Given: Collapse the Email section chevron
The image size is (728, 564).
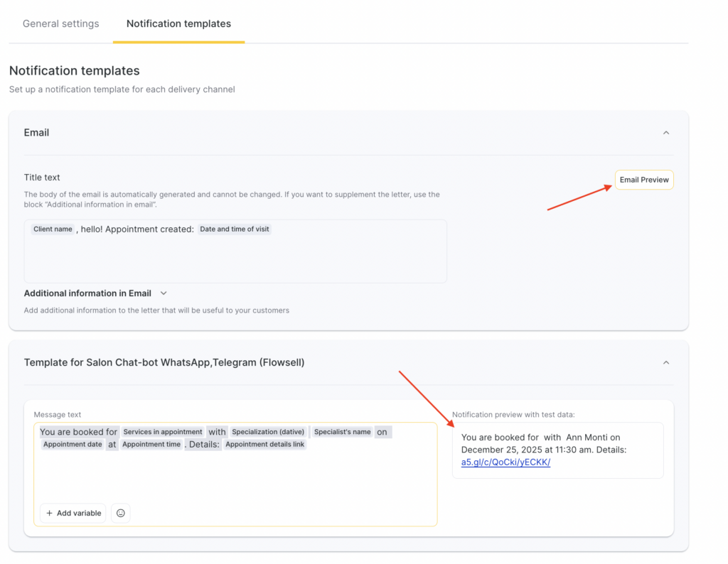Looking at the screenshot, I should pos(666,133).
